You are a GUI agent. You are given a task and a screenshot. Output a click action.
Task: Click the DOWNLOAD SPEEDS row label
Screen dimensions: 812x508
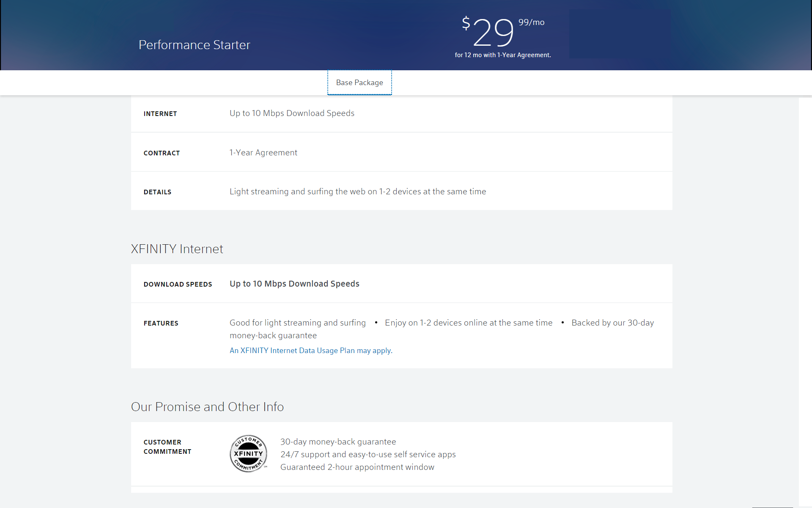click(178, 284)
